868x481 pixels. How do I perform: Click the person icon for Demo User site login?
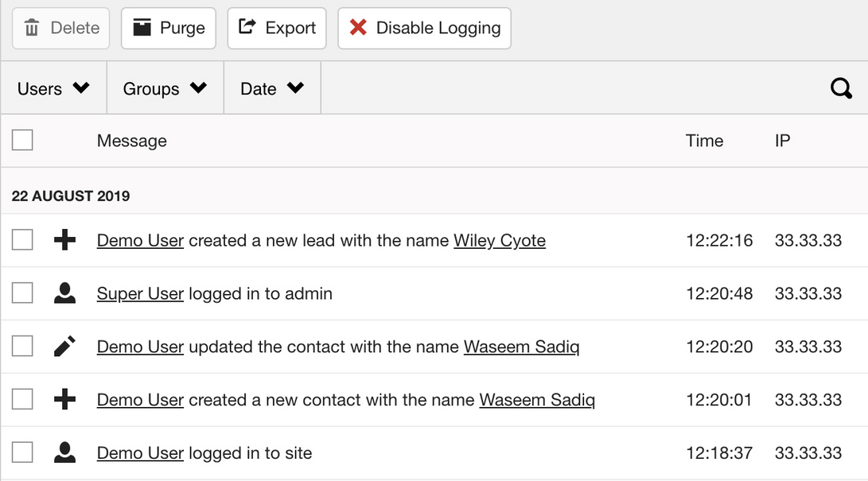click(x=64, y=452)
